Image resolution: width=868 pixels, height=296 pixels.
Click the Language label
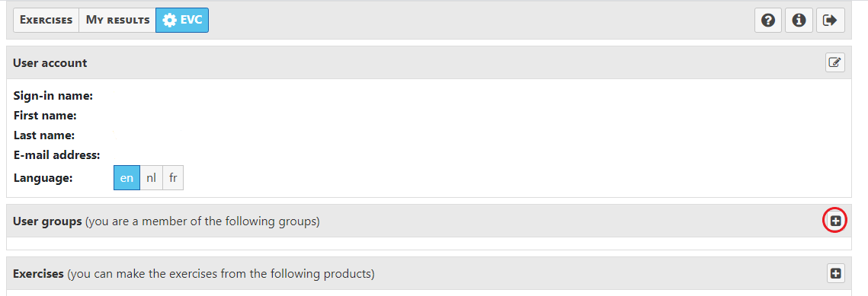(x=43, y=178)
